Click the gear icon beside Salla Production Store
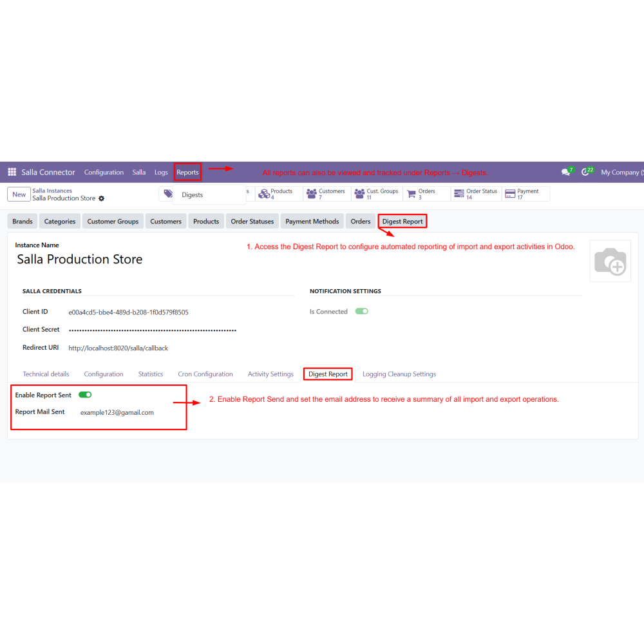 [102, 198]
